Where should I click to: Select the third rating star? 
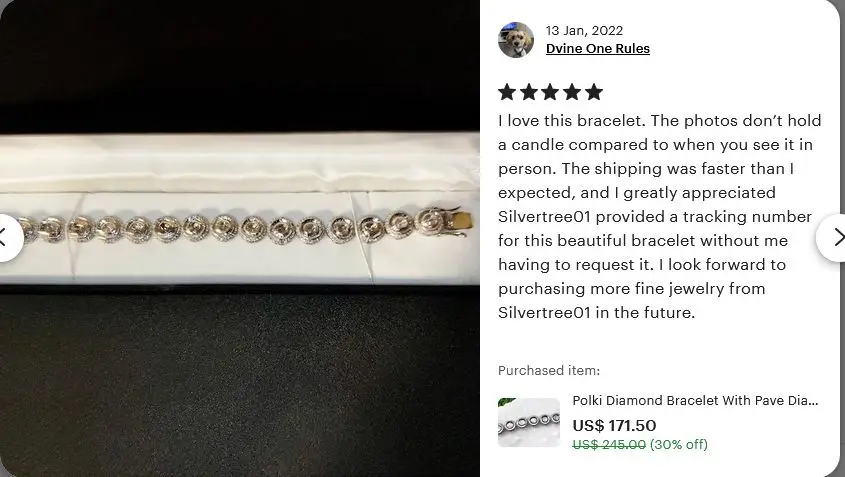(x=550, y=92)
